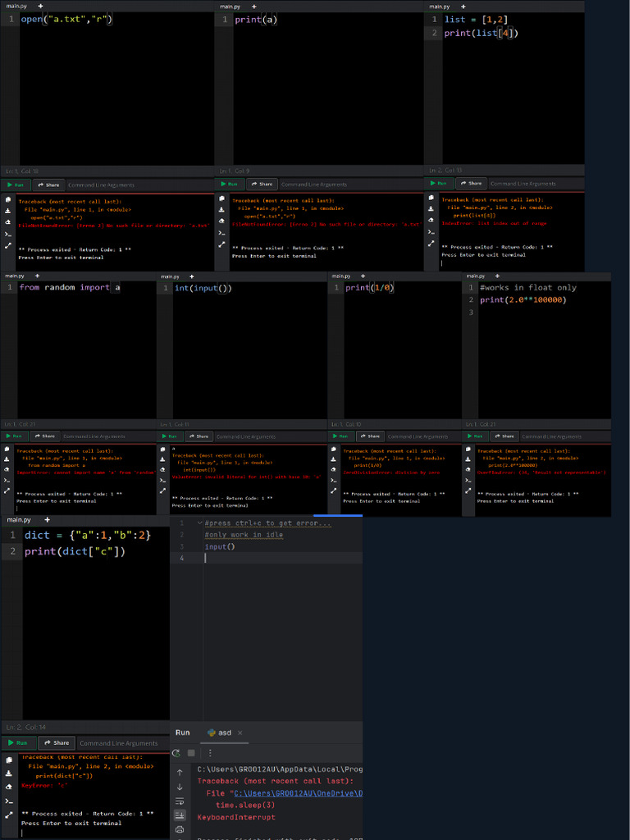Click 'ZeroDivisionError: division by zero' text
The image size is (630, 840).
click(391, 472)
